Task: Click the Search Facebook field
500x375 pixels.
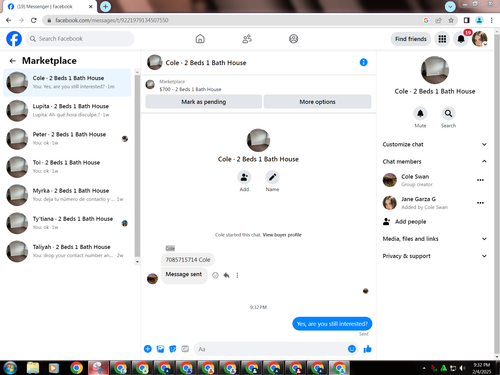Action: tap(80, 39)
